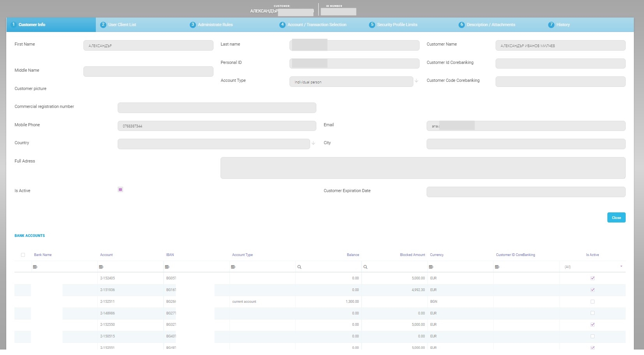Expand the Country dropdown
This screenshot has width=644, height=355.
point(313,143)
